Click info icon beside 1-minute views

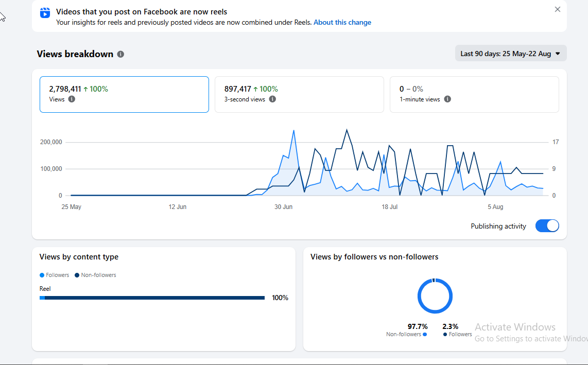(447, 99)
